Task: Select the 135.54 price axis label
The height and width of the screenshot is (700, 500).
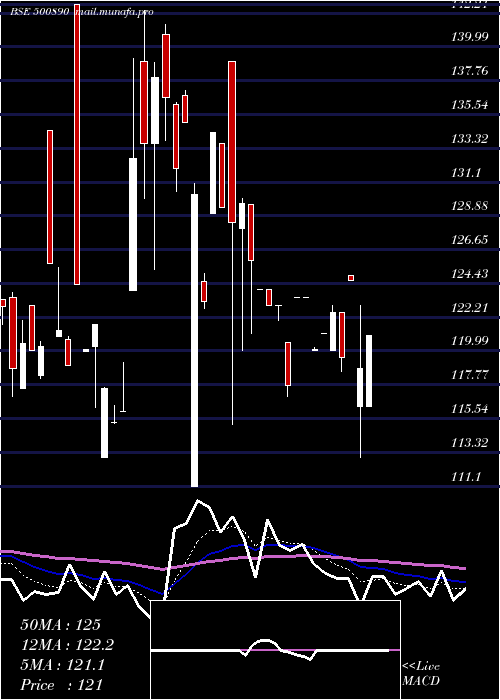Action: [x=470, y=105]
